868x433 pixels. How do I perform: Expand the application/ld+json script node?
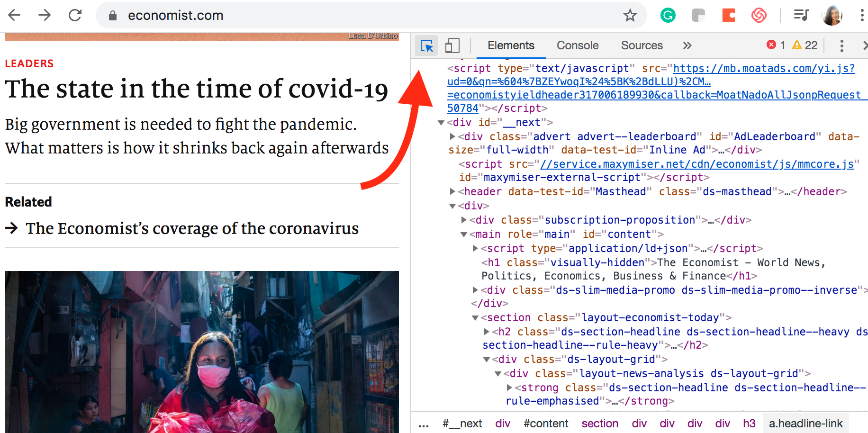coord(475,248)
